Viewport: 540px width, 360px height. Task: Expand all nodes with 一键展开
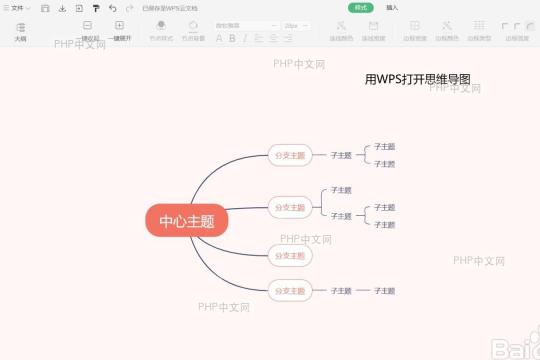[120, 31]
